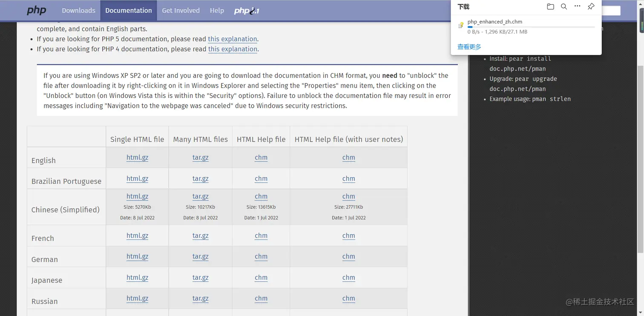
Task: Click PHP 4 'this explanation' link
Action: point(233,49)
